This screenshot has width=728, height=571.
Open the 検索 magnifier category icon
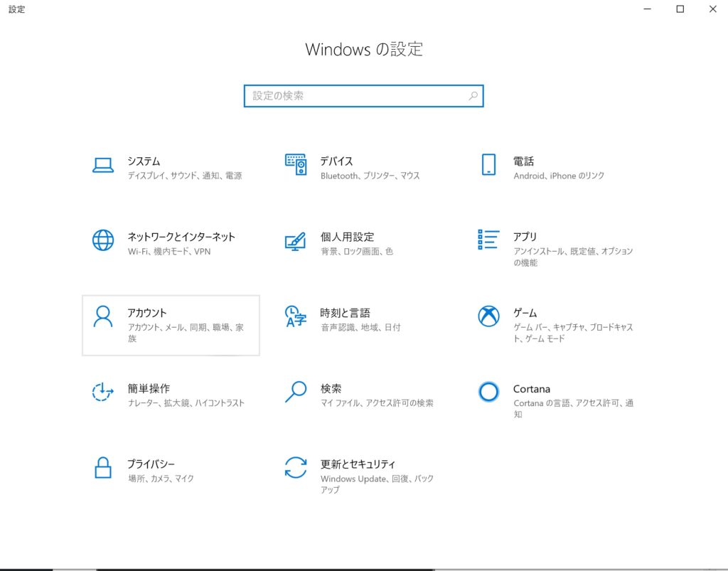click(296, 392)
